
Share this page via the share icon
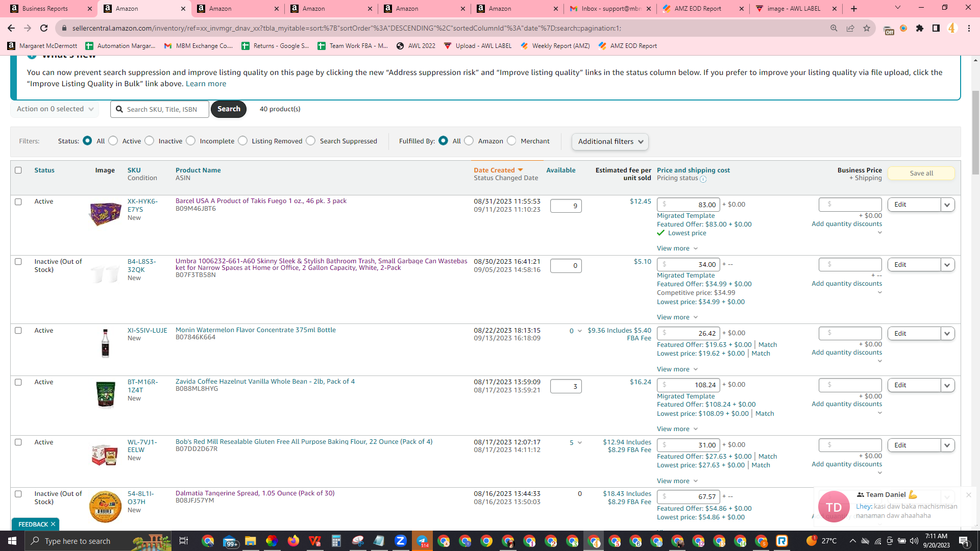point(850,28)
